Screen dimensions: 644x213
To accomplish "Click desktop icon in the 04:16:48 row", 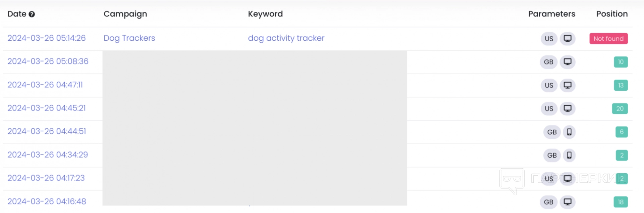I will (x=567, y=202).
